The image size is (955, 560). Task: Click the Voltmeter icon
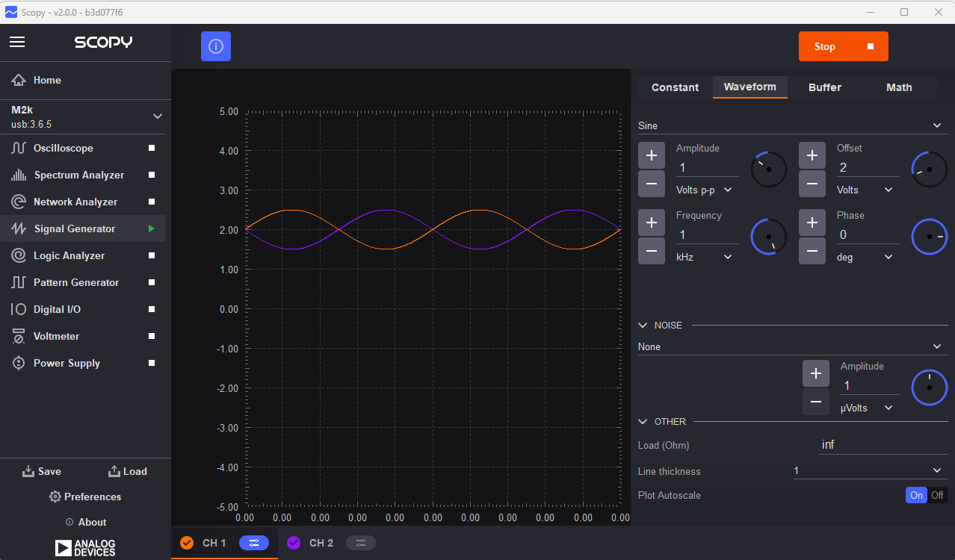pos(19,336)
